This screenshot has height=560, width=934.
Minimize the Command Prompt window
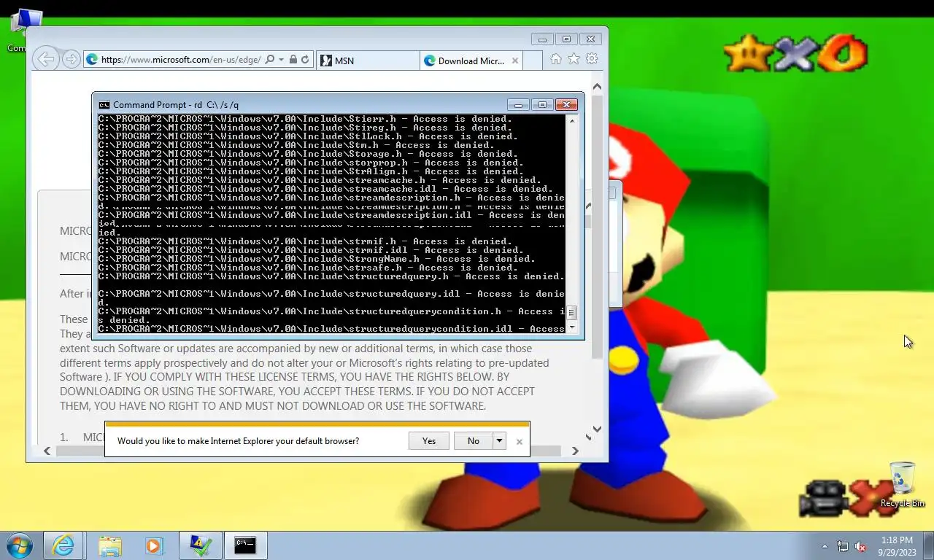tap(517, 104)
